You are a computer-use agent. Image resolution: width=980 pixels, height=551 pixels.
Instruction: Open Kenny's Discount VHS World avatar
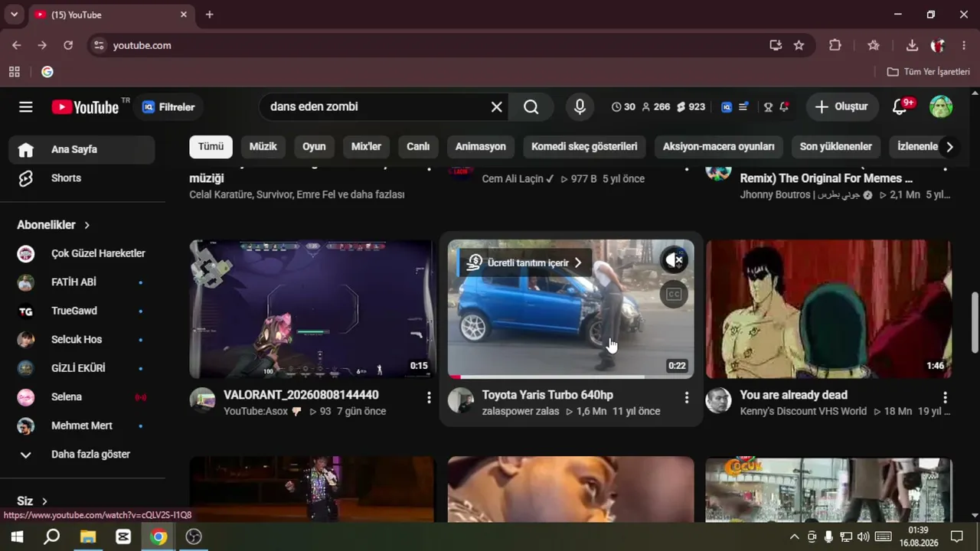coord(718,400)
